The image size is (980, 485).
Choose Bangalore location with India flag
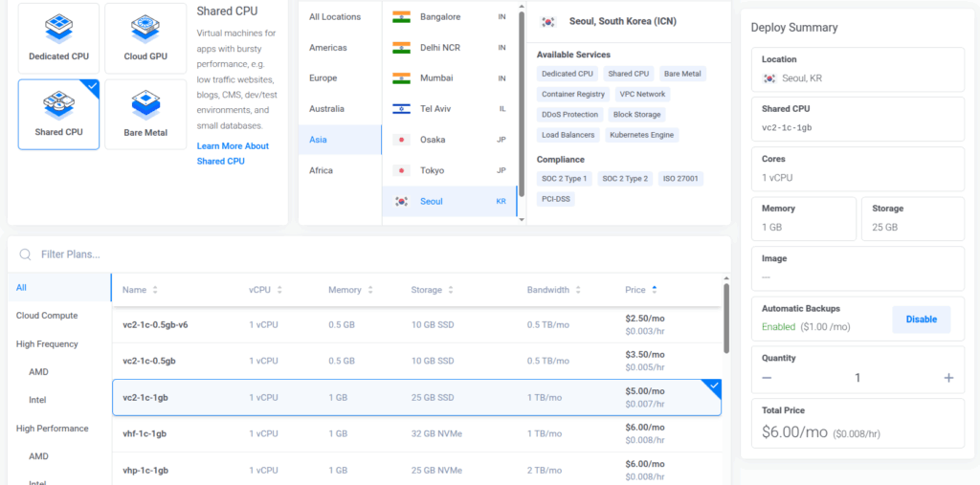449,17
